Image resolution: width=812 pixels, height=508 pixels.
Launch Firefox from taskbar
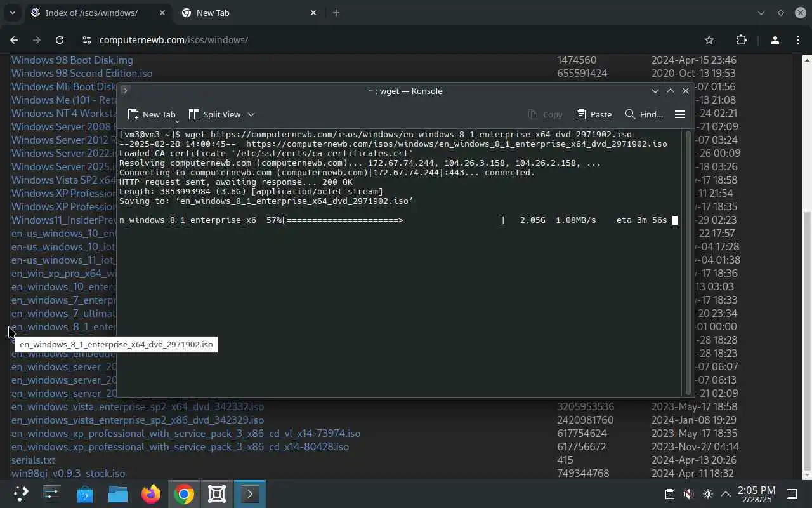151,494
